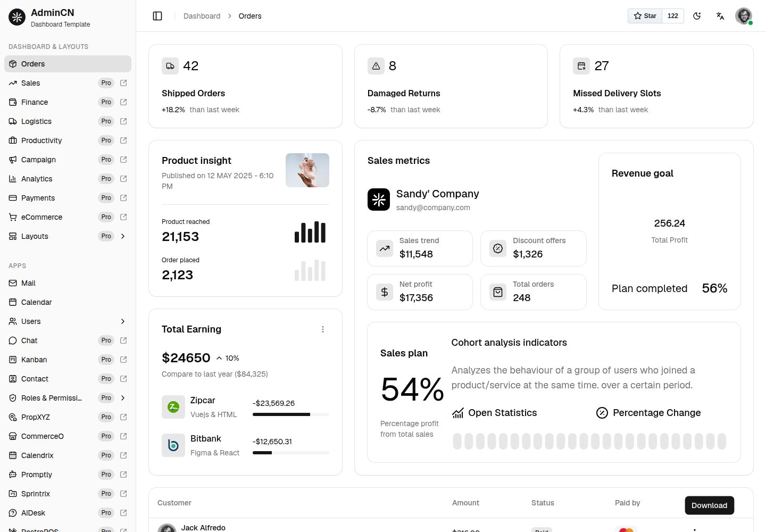Click the eCommerce cart icon

(x=13, y=217)
